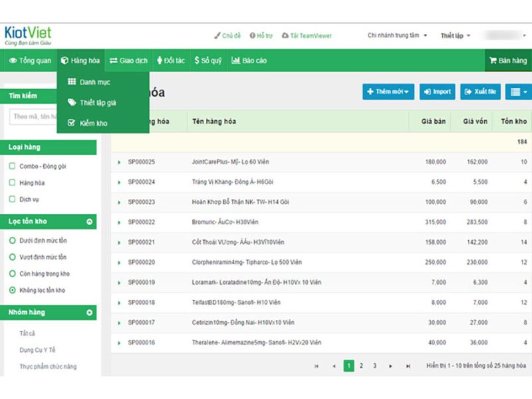This screenshot has height=399, width=532.
Task: Expand row SP000022 details
Action: click(x=119, y=223)
